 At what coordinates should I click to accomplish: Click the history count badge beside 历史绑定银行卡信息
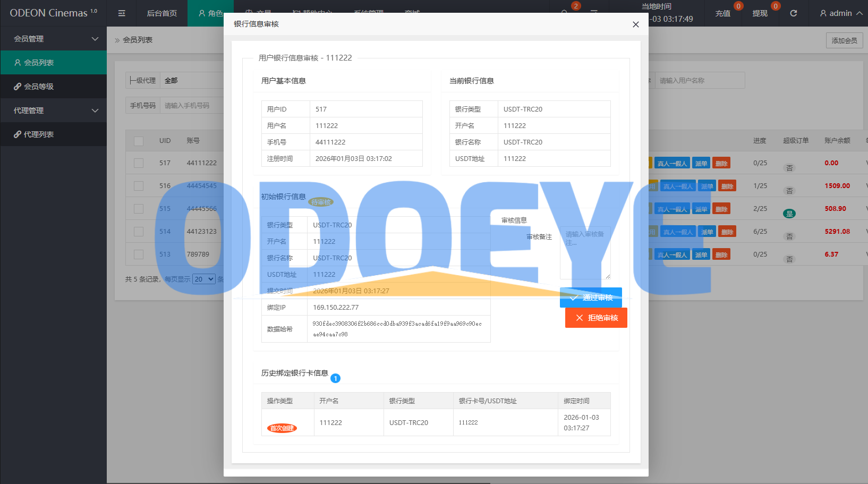335,378
